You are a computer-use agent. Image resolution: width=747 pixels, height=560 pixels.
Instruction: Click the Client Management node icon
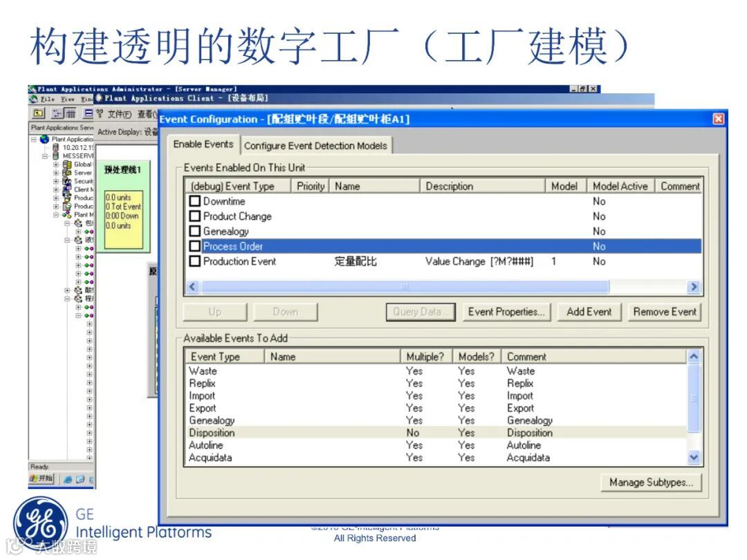tap(67, 189)
